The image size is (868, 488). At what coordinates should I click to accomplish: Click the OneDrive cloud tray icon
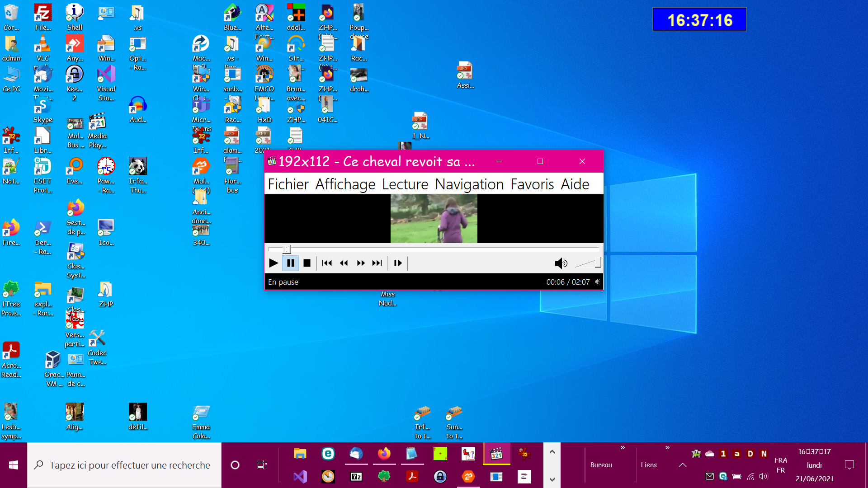click(710, 454)
